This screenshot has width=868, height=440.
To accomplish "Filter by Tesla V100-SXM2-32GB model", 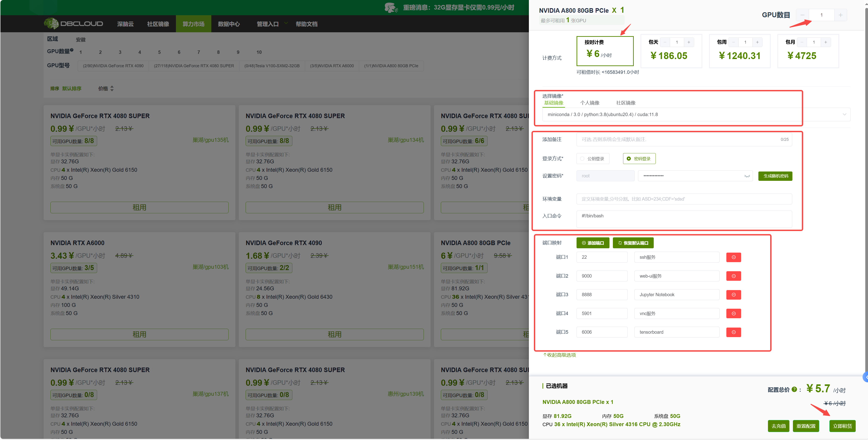I will click(x=272, y=66).
